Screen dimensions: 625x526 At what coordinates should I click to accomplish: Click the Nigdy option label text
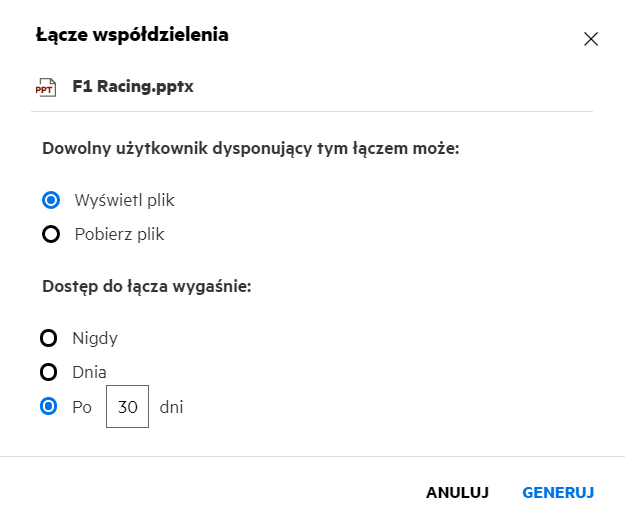tap(95, 338)
